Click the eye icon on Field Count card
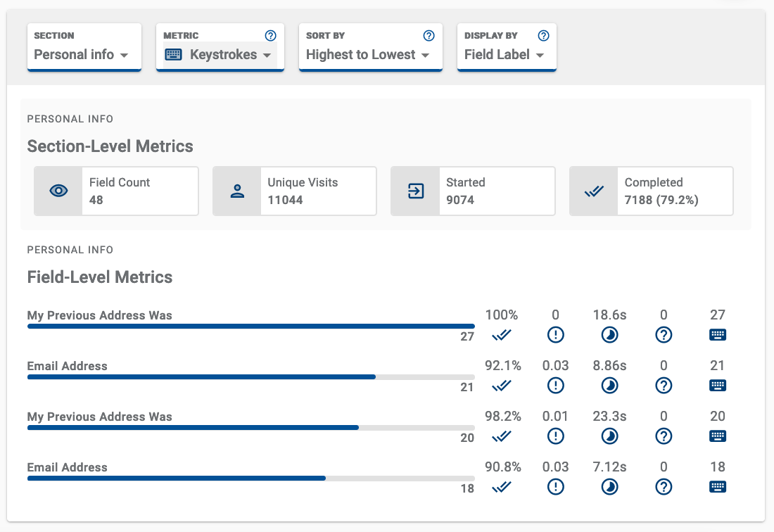Viewport: 774px width, 532px height. (x=58, y=191)
